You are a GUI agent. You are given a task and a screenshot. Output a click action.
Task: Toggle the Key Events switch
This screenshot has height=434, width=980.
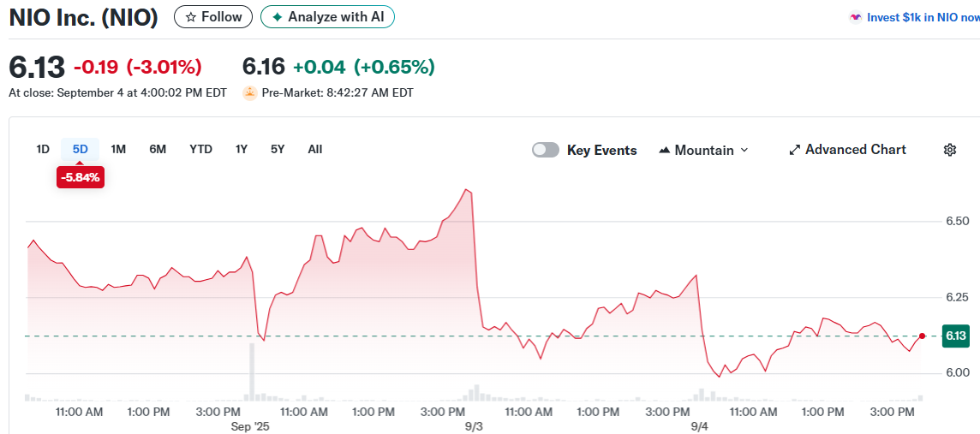coord(546,150)
